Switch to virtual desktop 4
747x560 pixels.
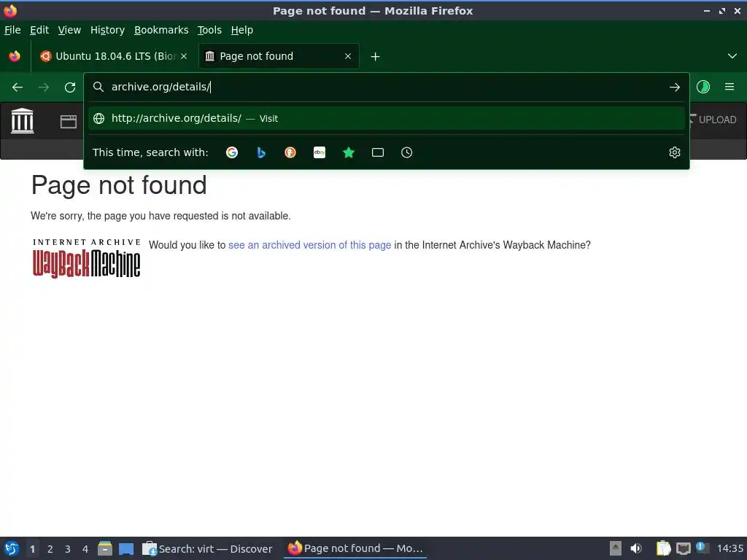click(85, 549)
